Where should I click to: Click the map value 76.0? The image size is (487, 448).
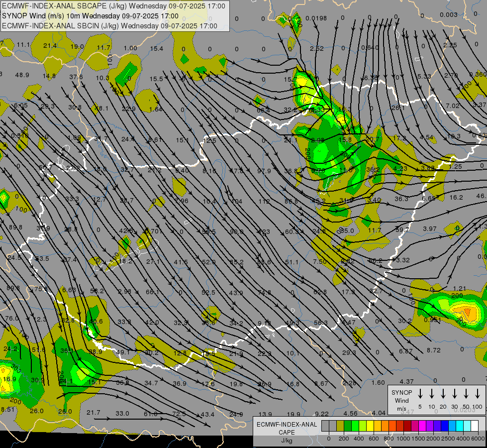[x=12, y=318]
